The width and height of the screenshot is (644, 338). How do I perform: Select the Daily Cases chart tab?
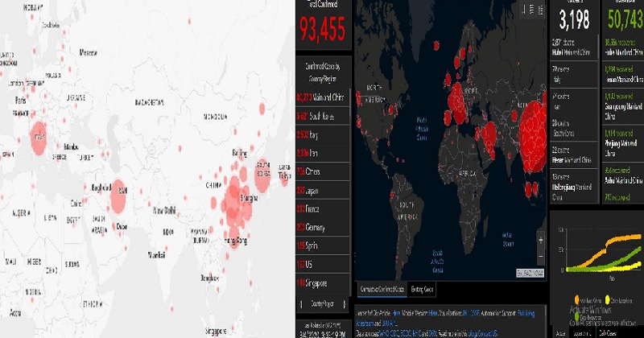coord(608,333)
